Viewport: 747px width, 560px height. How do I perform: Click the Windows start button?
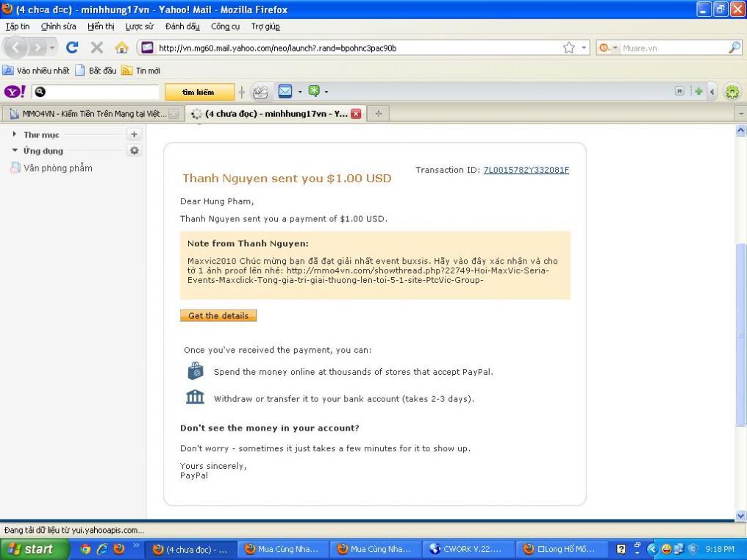point(35,549)
